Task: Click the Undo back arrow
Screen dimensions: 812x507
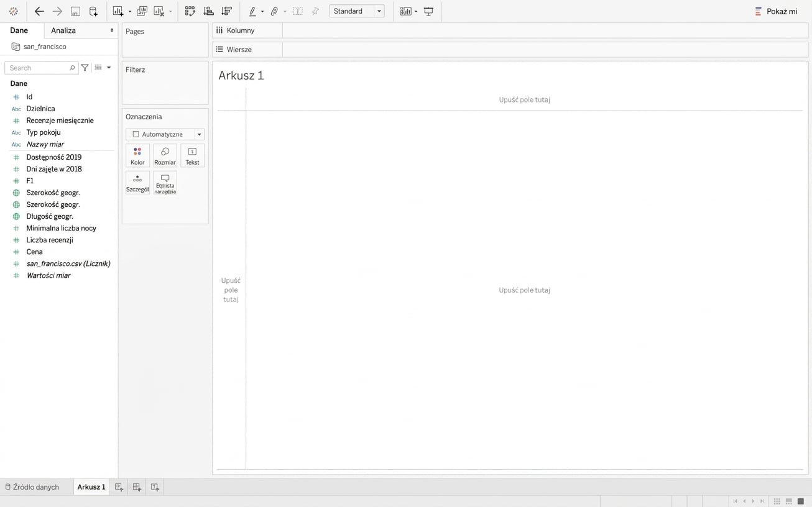Action: (x=39, y=11)
